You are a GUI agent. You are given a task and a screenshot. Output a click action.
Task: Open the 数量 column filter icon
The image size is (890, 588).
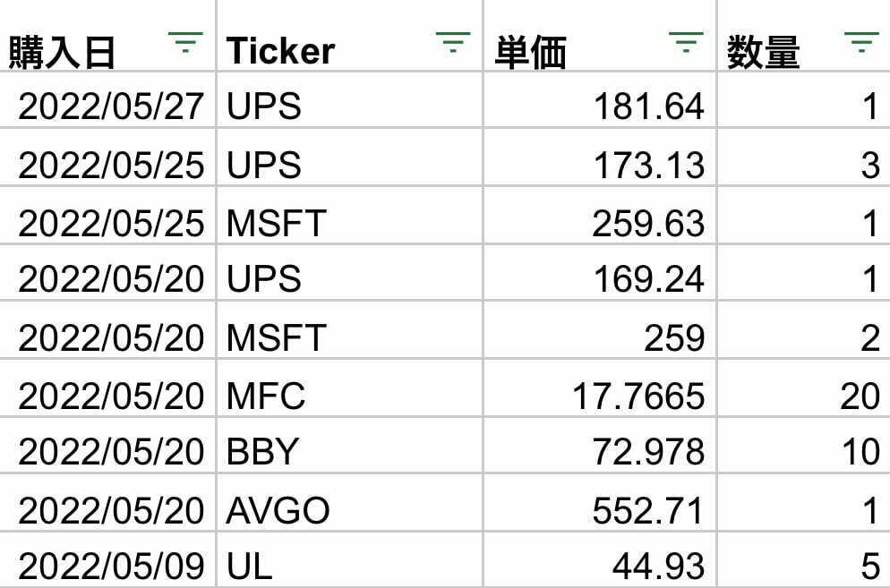coord(861,42)
